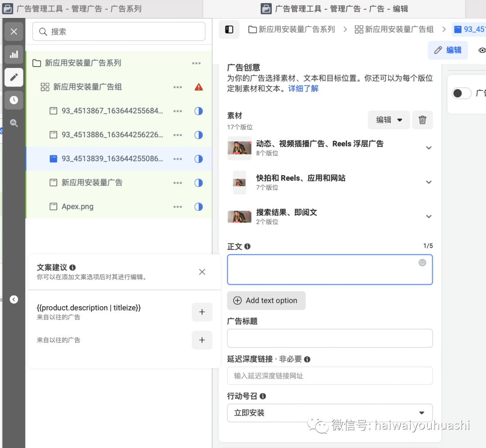Click red warning icon on 新应用安装量广告组

pos(198,87)
